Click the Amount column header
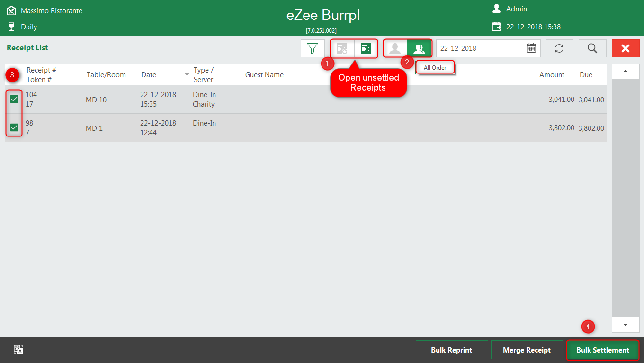644x363 pixels. (x=552, y=75)
